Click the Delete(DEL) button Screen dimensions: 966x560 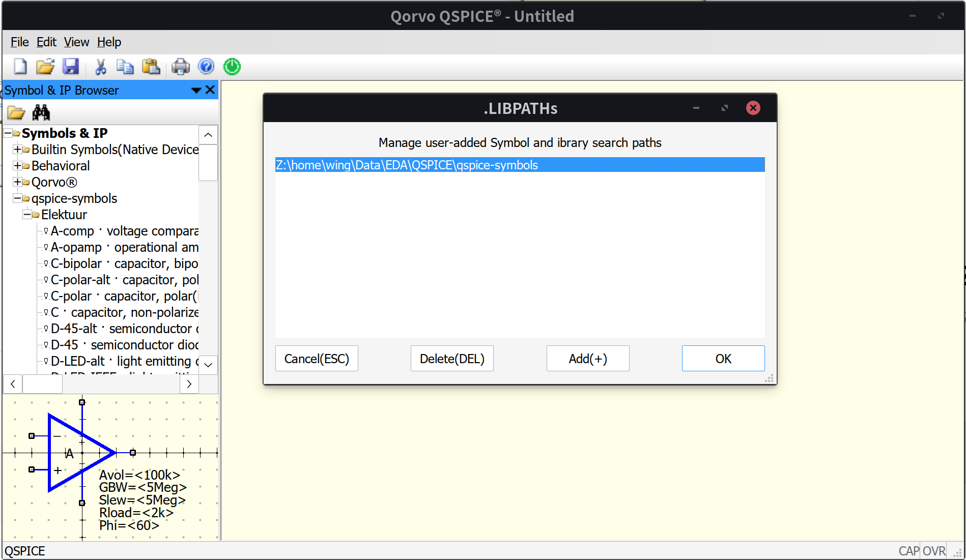coord(452,359)
